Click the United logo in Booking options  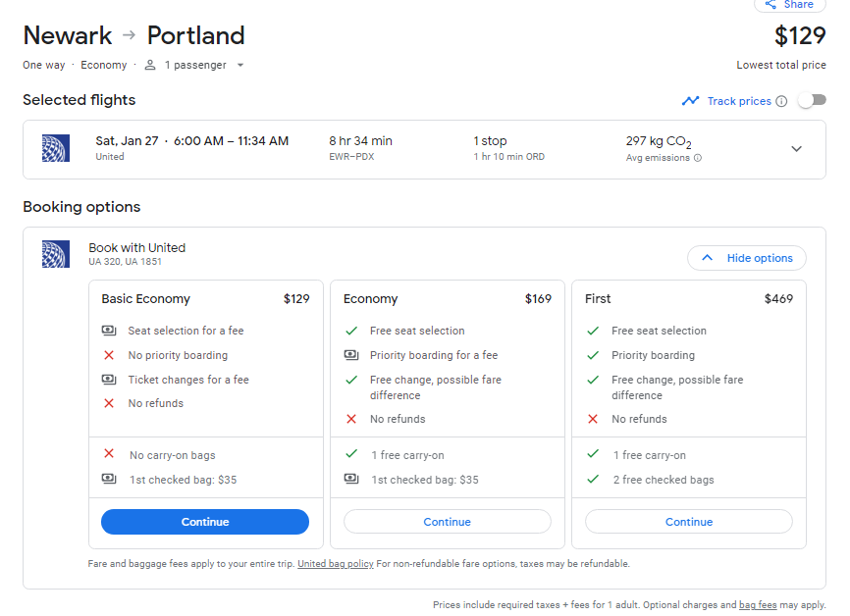click(x=56, y=254)
